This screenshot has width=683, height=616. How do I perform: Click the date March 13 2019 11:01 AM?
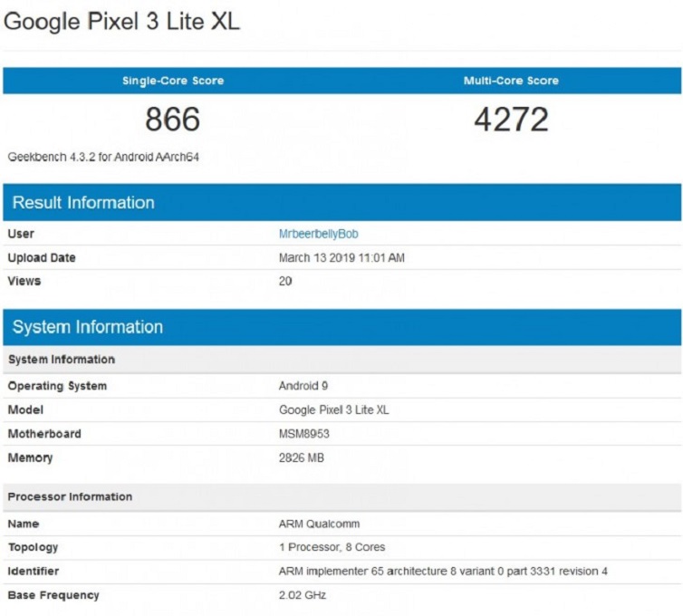coord(341,258)
